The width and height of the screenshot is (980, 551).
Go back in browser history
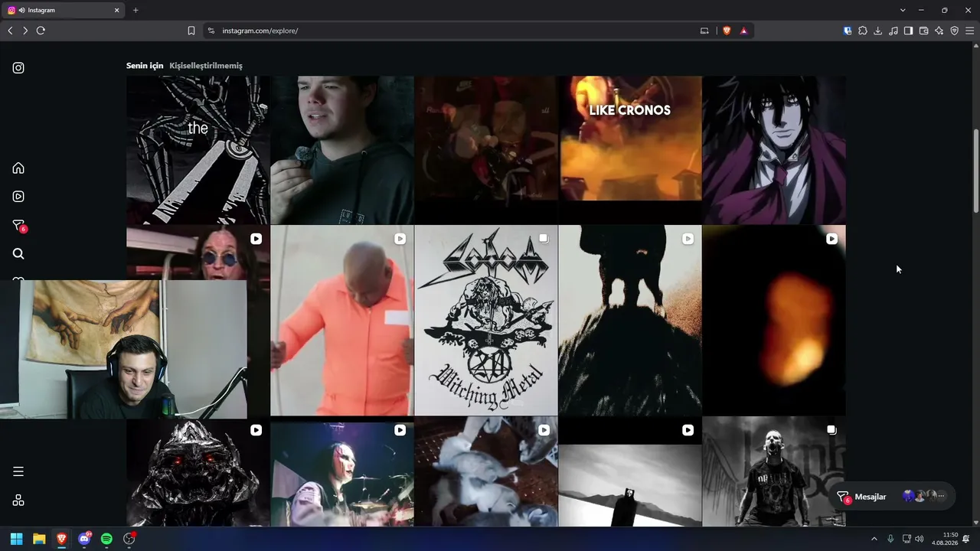click(10, 31)
